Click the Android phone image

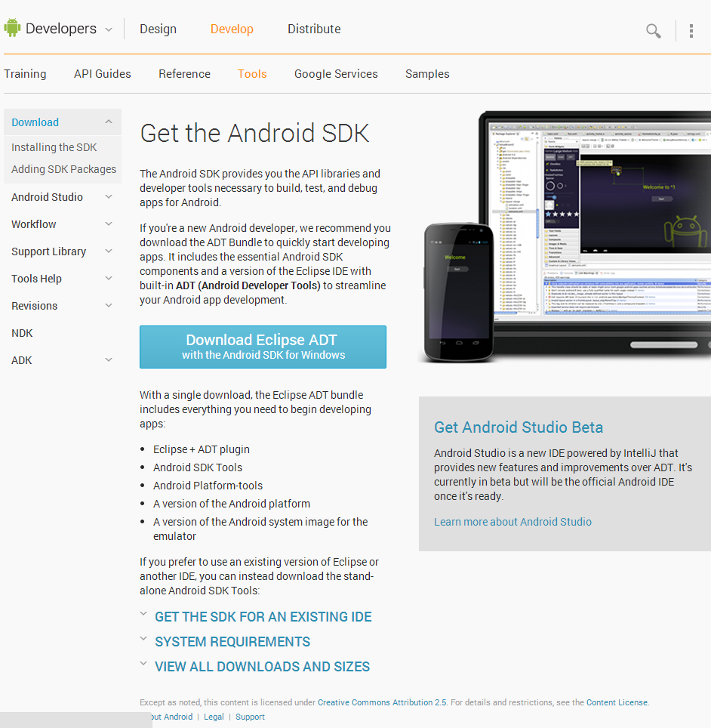coord(459,292)
